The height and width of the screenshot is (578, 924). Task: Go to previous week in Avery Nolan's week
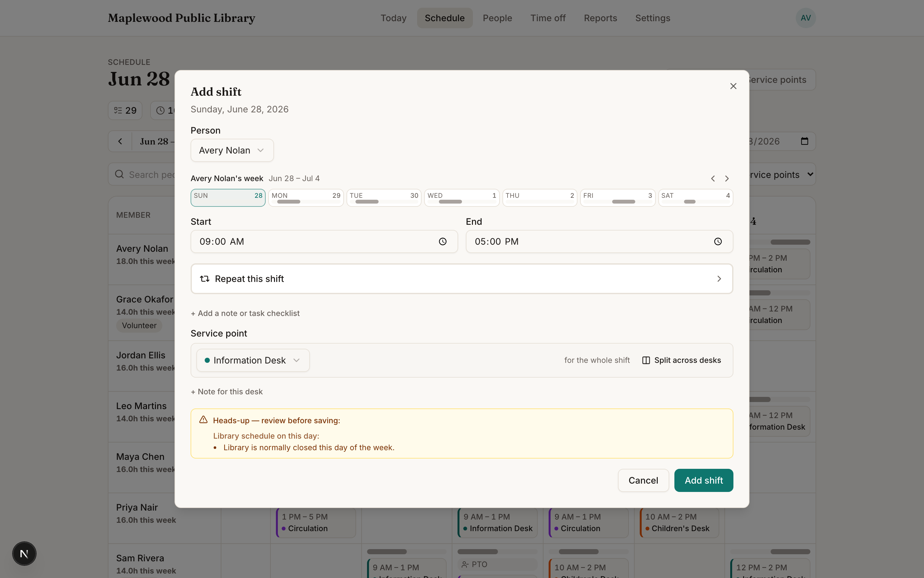[x=713, y=179]
